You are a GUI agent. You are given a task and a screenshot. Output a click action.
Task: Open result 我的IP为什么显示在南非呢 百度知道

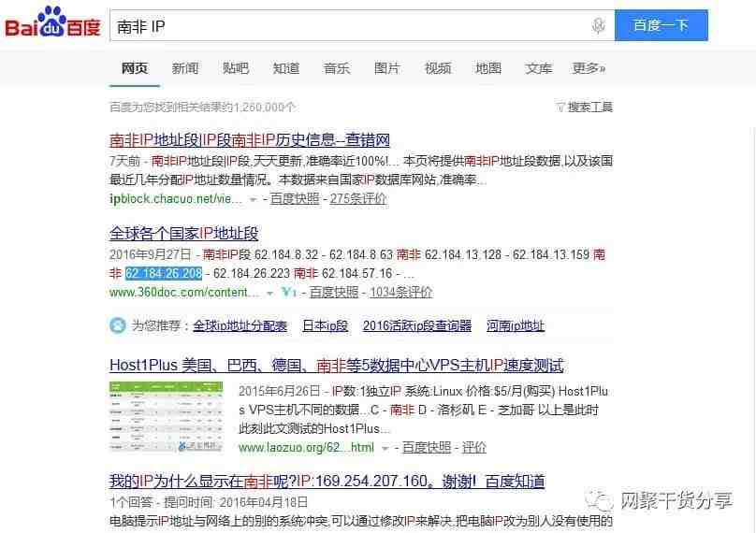(x=327, y=482)
